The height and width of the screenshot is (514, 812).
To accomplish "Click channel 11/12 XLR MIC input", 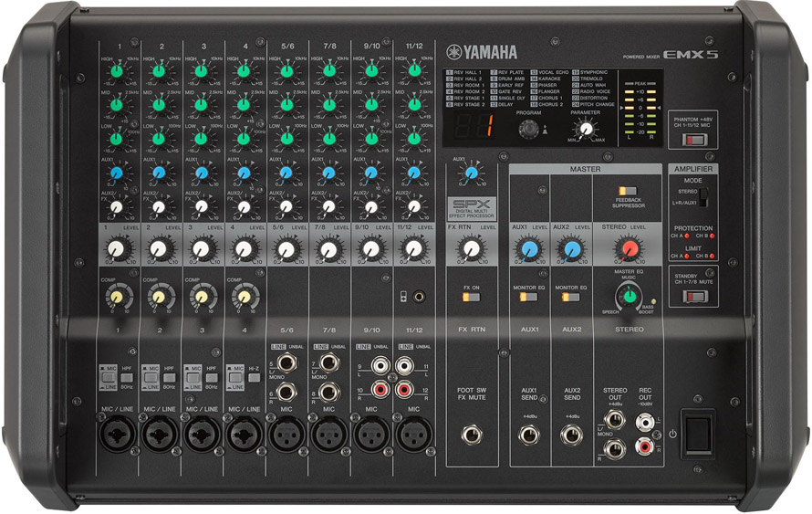I will [x=414, y=434].
